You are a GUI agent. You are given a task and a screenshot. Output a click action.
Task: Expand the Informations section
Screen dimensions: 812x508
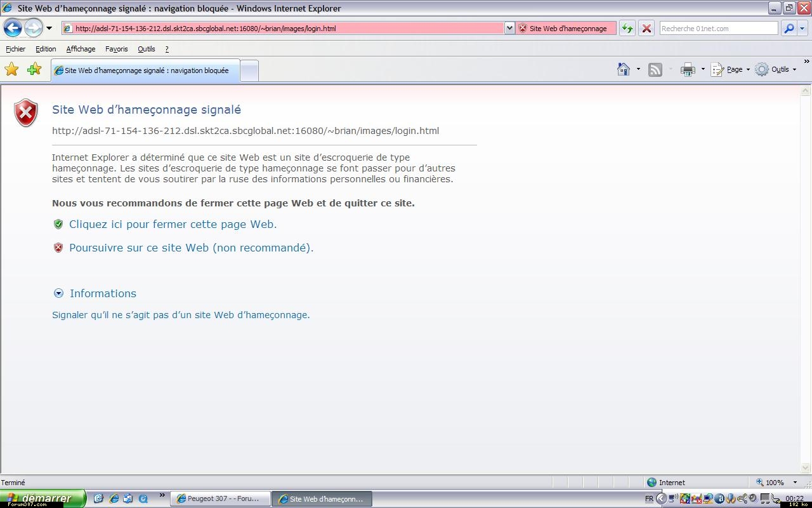coord(95,293)
